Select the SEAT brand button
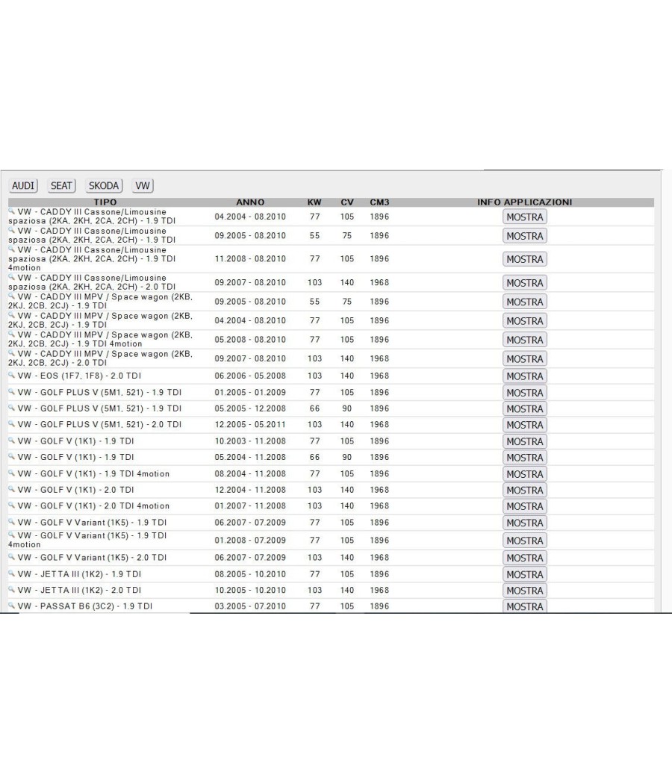Viewport: 672px width, 784px height. pyautogui.click(x=61, y=185)
